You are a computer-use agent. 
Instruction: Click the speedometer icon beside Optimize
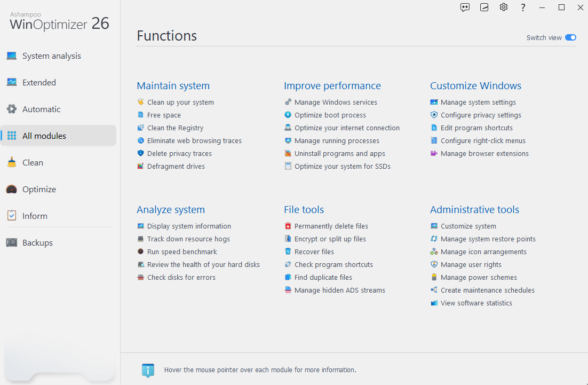(x=12, y=190)
